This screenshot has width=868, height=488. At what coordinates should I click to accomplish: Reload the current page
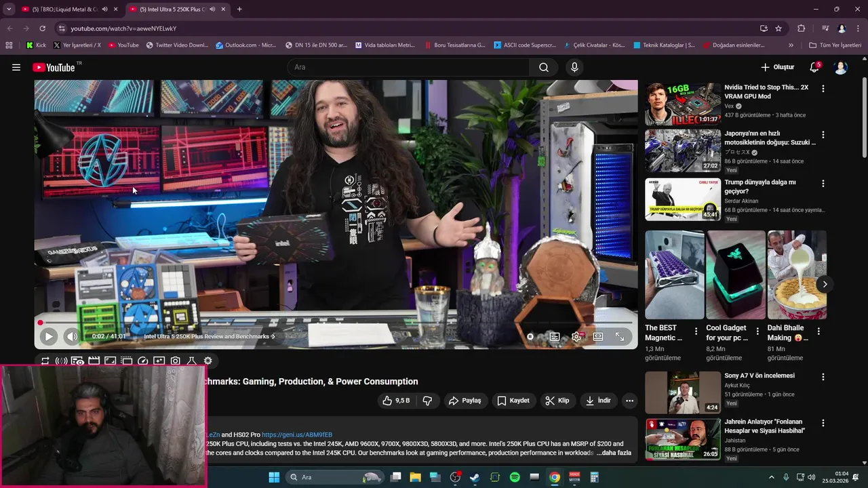click(42, 28)
